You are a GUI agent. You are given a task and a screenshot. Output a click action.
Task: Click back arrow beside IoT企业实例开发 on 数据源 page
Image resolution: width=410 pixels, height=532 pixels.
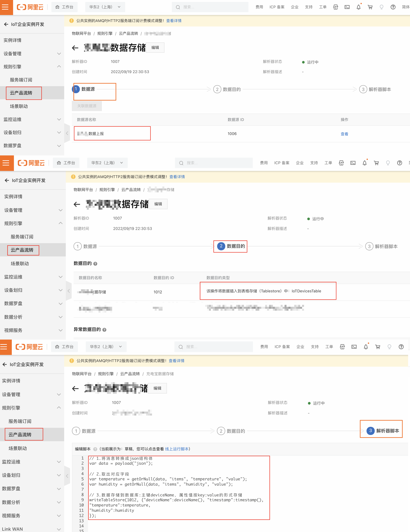click(6, 24)
